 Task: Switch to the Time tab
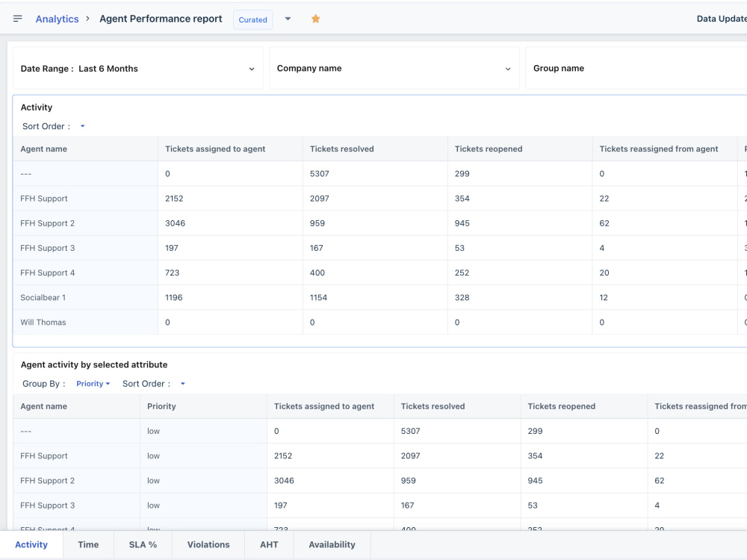(88, 544)
